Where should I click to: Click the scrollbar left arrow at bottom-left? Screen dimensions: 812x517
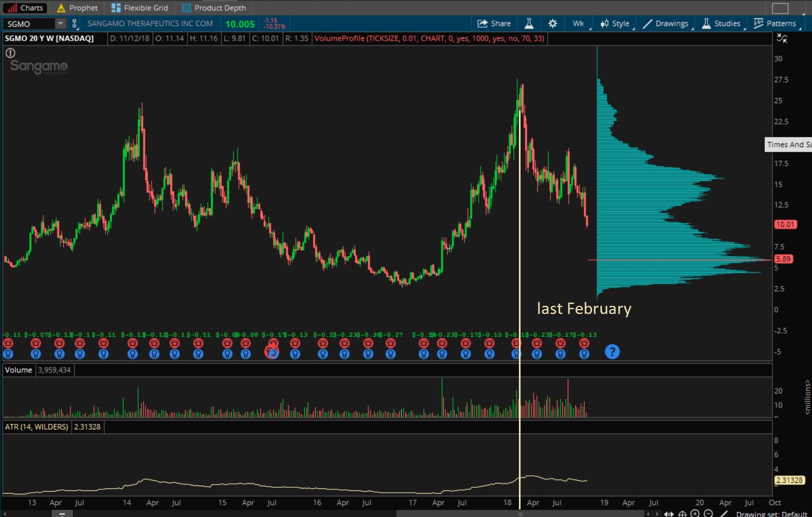pos(4,514)
